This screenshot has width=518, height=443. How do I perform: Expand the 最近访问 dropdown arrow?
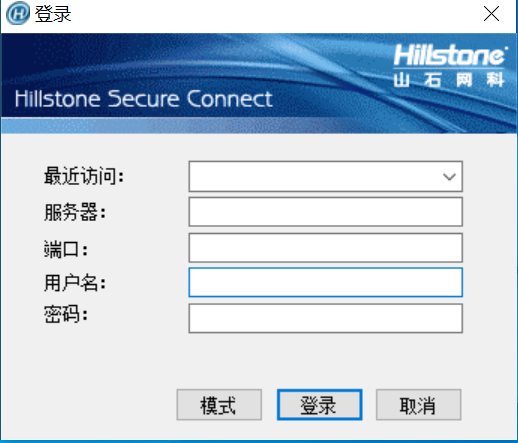pos(449,177)
